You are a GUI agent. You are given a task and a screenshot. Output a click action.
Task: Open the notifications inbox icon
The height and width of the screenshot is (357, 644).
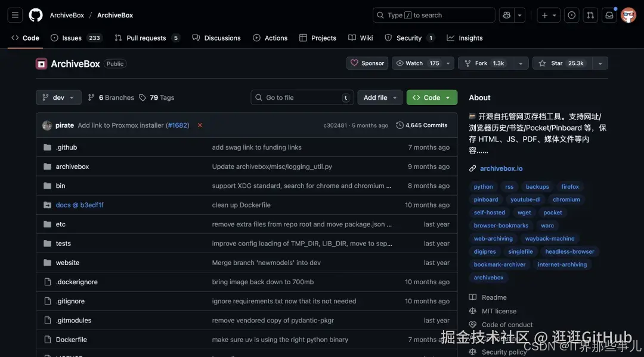click(x=609, y=15)
